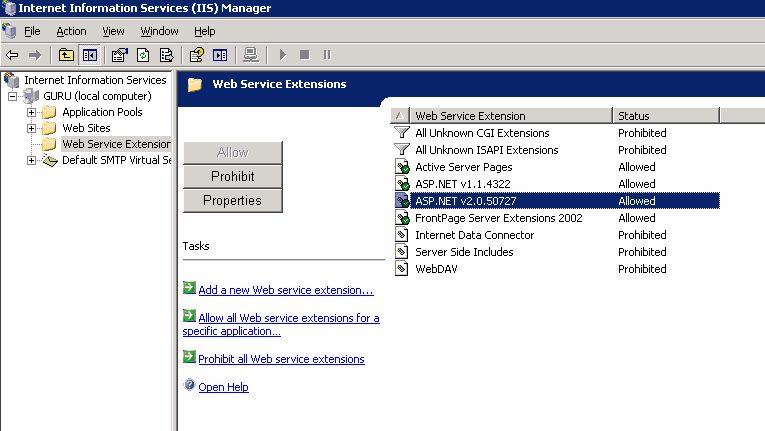Open Add a new Web service extension link

pyautogui.click(x=286, y=290)
